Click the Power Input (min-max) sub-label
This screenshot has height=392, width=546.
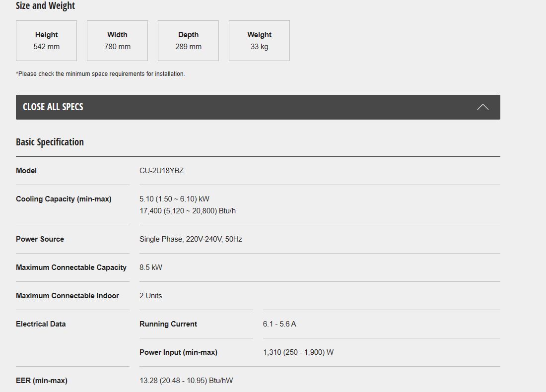click(x=178, y=352)
